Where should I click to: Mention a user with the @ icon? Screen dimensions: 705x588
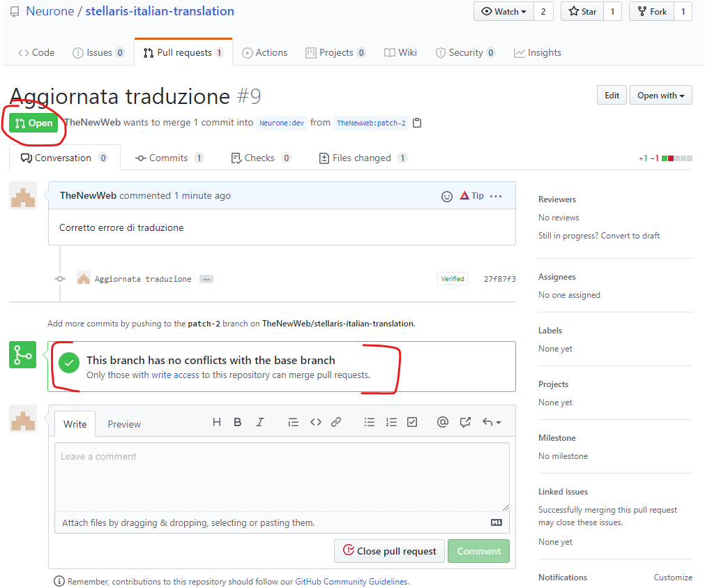coord(442,422)
